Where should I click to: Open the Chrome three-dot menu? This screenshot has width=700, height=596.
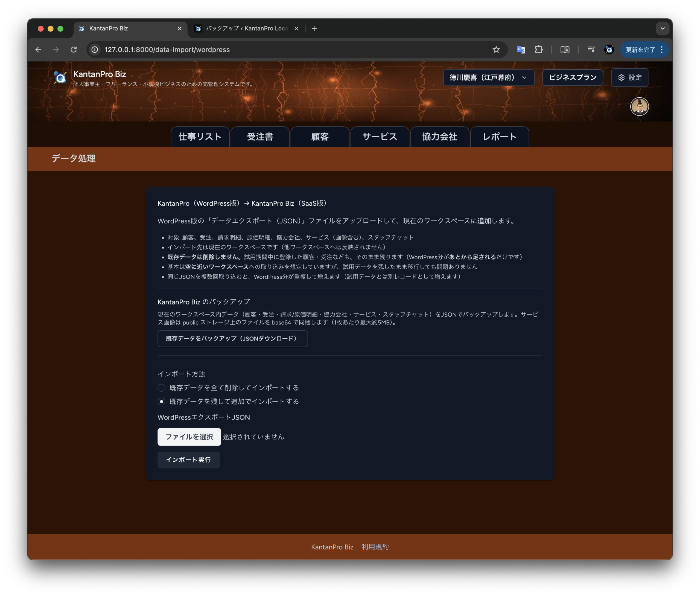coord(662,50)
